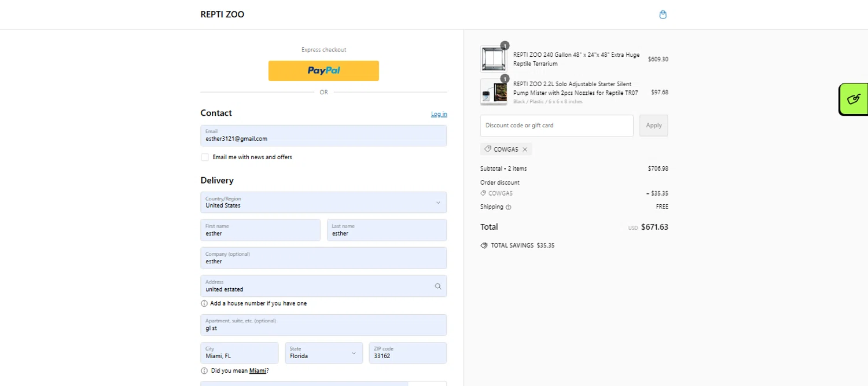Open the State dropdown showing Florida
The image size is (868, 386).
click(324, 353)
